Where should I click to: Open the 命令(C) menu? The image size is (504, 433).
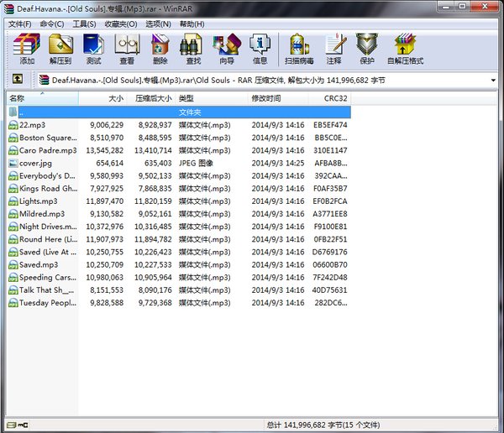(52, 24)
